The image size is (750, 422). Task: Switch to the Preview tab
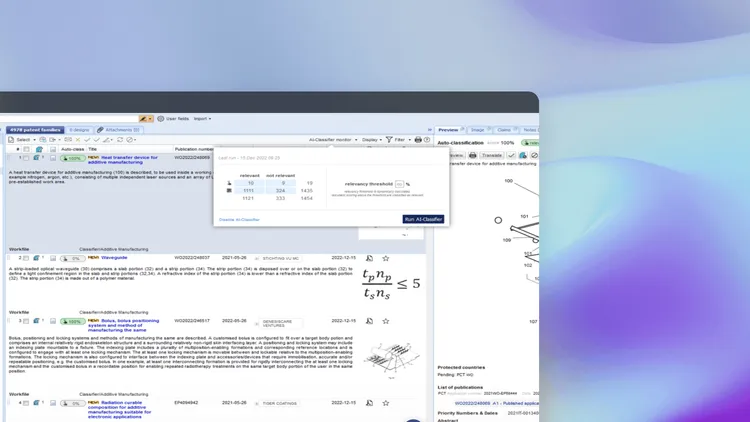click(x=449, y=130)
